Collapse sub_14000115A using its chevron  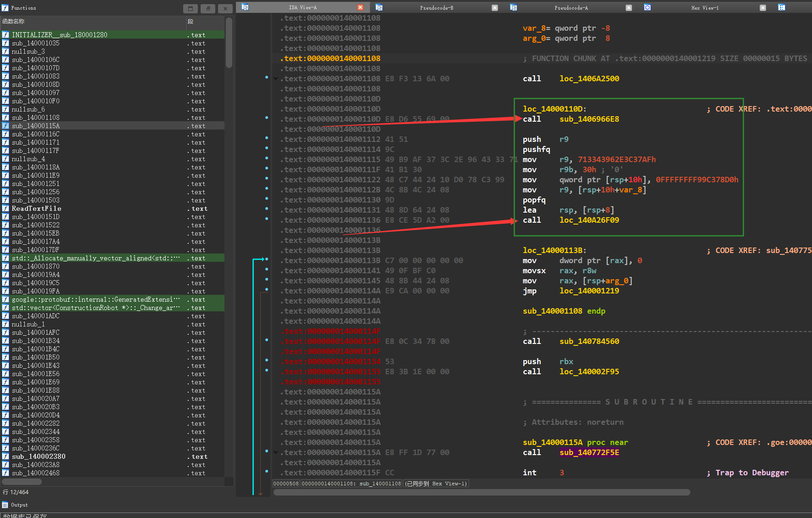coord(275,452)
